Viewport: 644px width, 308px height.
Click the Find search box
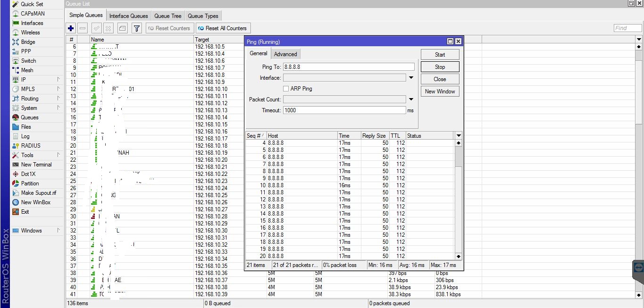(x=627, y=28)
